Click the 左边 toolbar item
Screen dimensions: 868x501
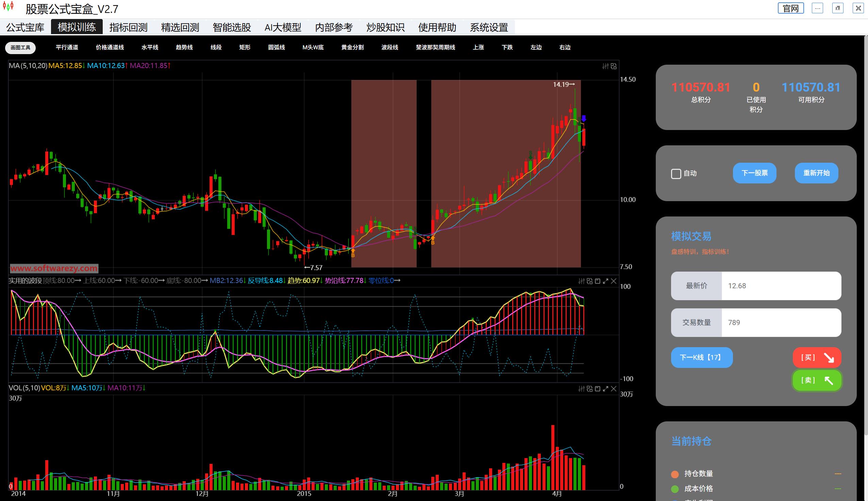pyautogui.click(x=536, y=48)
